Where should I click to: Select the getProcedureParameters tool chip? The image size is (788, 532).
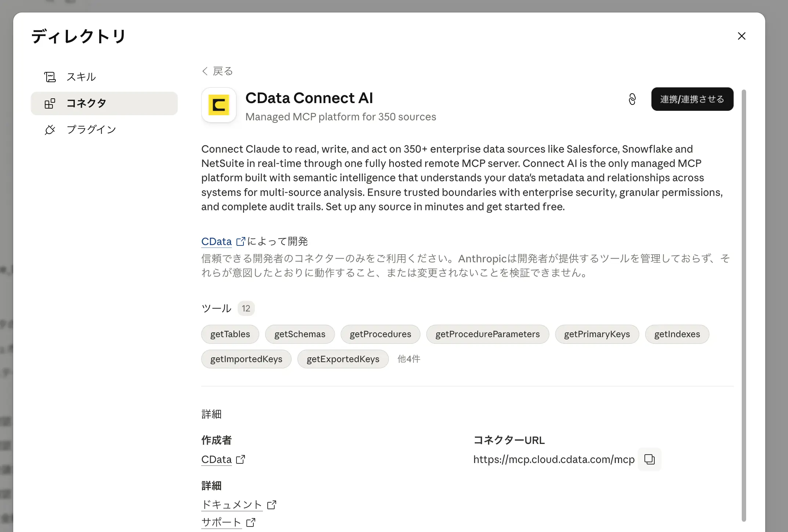tap(488, 334)
